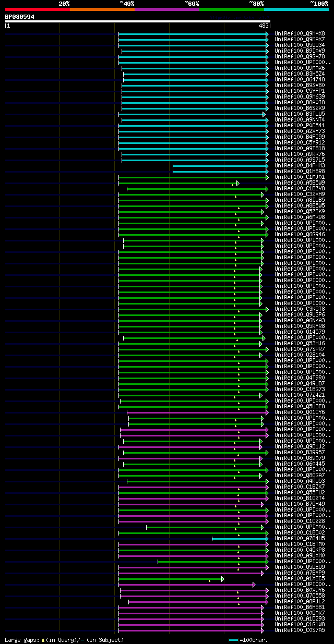Screen dimensions: 334x644
Task: Open hit UniRef100_Q9D1J2
Action: pos(301,447)
